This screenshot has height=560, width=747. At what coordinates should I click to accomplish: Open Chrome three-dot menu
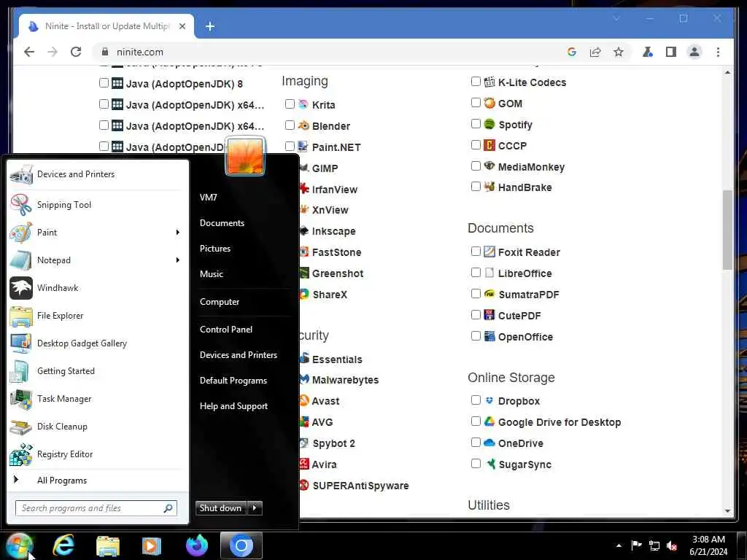[718, 52]
